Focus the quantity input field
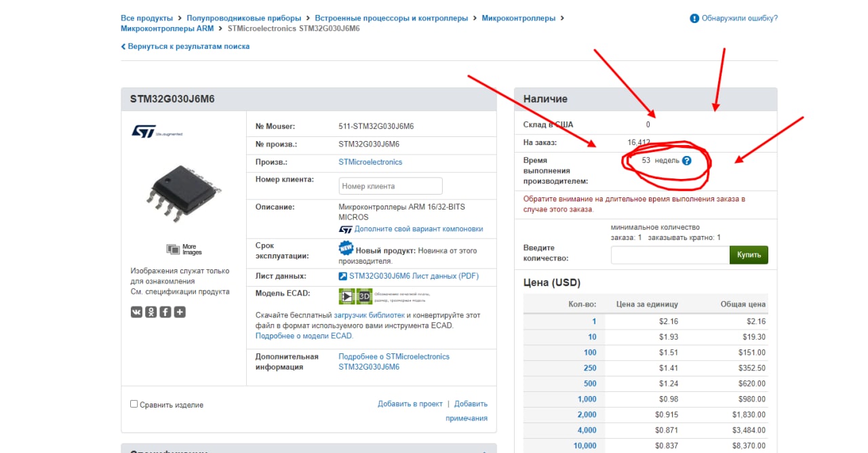Image resolution: width=868 pixels, height=453 pixels. (x=670, y=255)
